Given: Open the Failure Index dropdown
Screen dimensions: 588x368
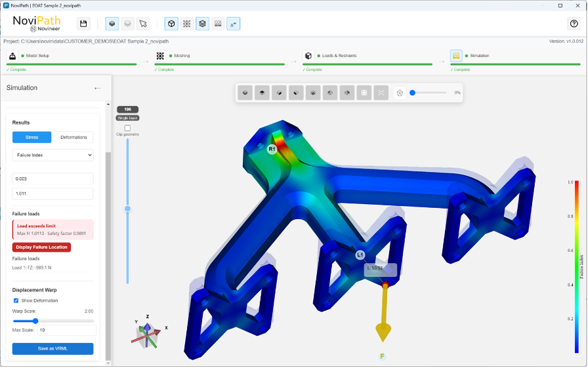Looking at the screenshot, I should click(53, 155).
